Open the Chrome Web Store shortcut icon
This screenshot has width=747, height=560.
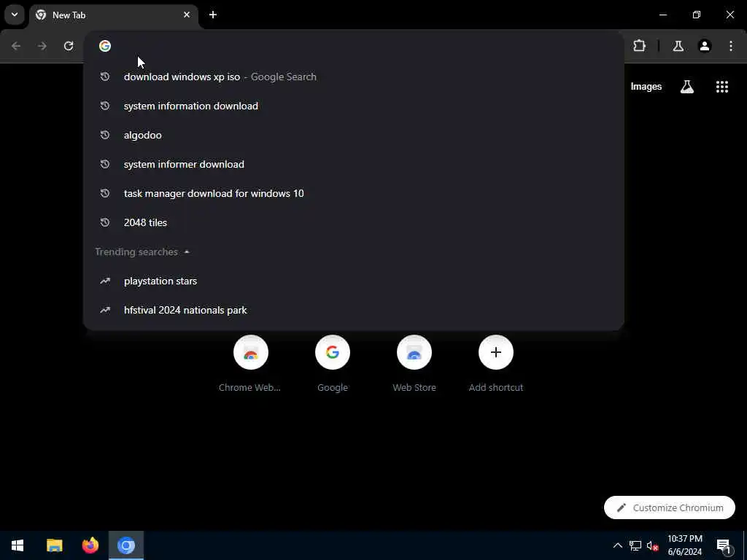pos(251,352)
